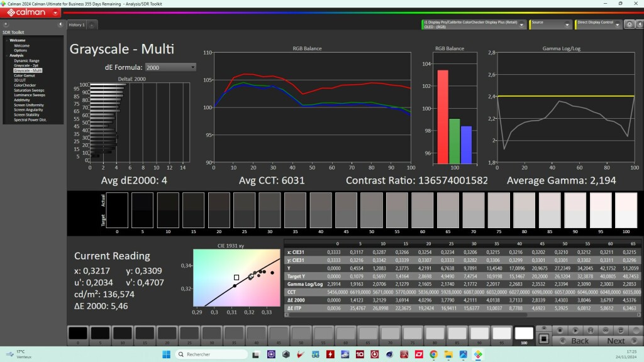The image size is (644, 362).
Task: Go to the Next workflow step
Action: coord(621,341)
